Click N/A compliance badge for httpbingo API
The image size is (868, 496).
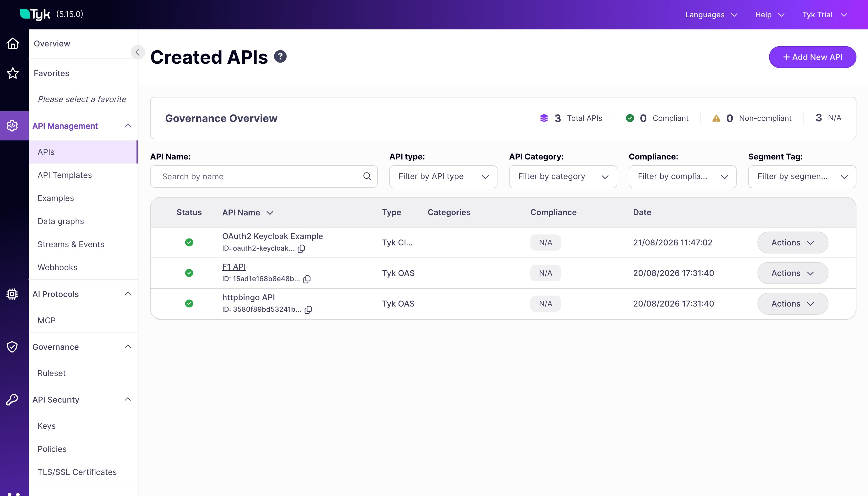click(x=545, y=304)
